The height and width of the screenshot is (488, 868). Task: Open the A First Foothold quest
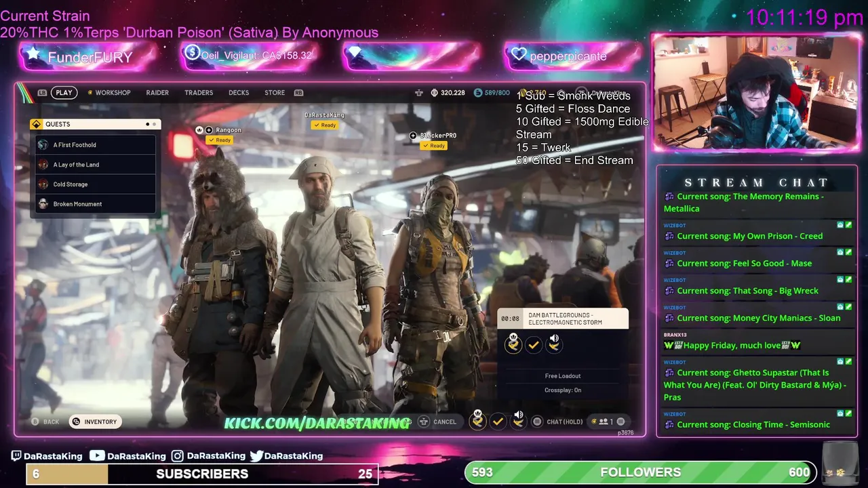96,145
